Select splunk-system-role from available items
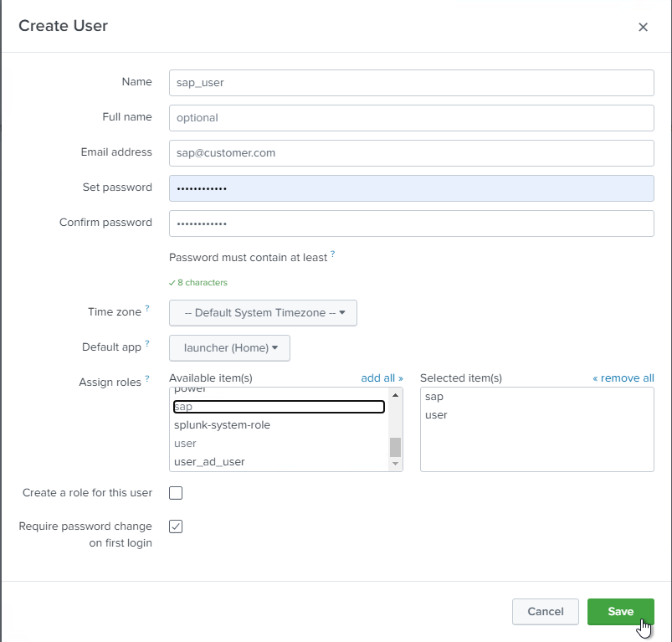Image resolution: width=672 pixels, height=642 pixels. 222,425
